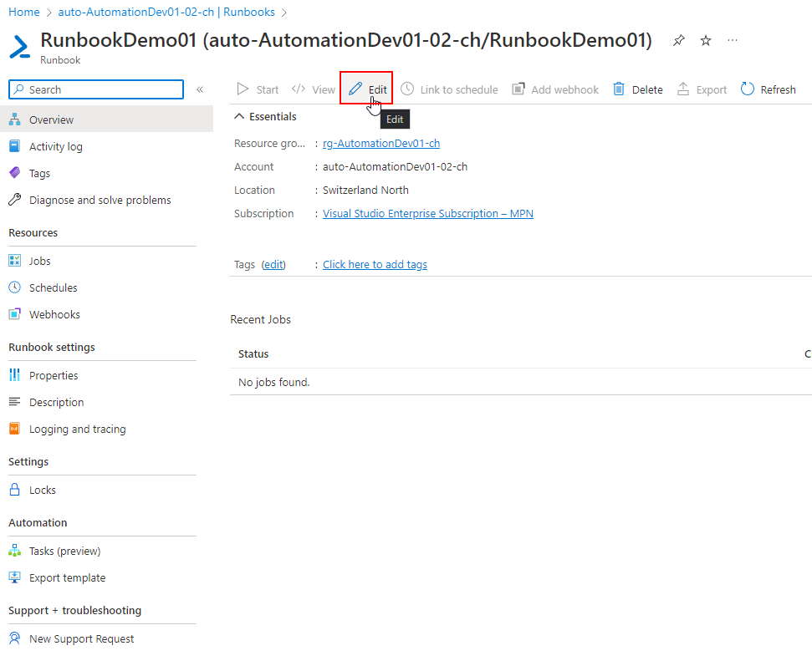Open Activity log menu item
Viewport: 812px width, 666px height.
tap(107, 146)
